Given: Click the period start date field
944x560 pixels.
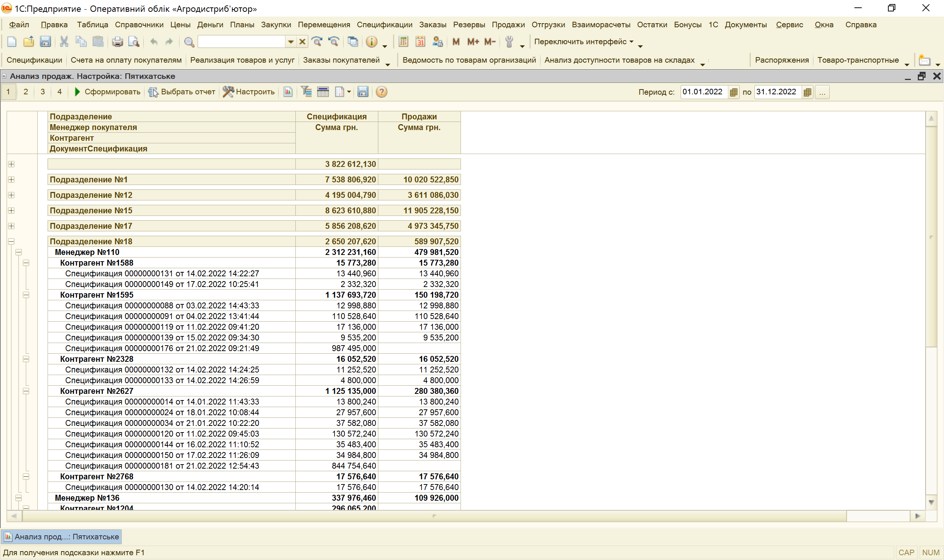Looking at the screenshot, I should pos(704,92).
